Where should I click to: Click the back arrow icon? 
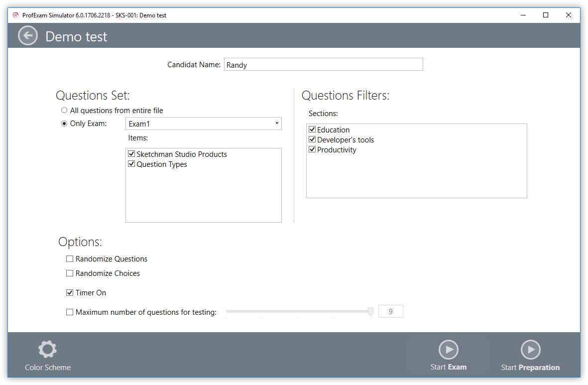coord(28,36)
